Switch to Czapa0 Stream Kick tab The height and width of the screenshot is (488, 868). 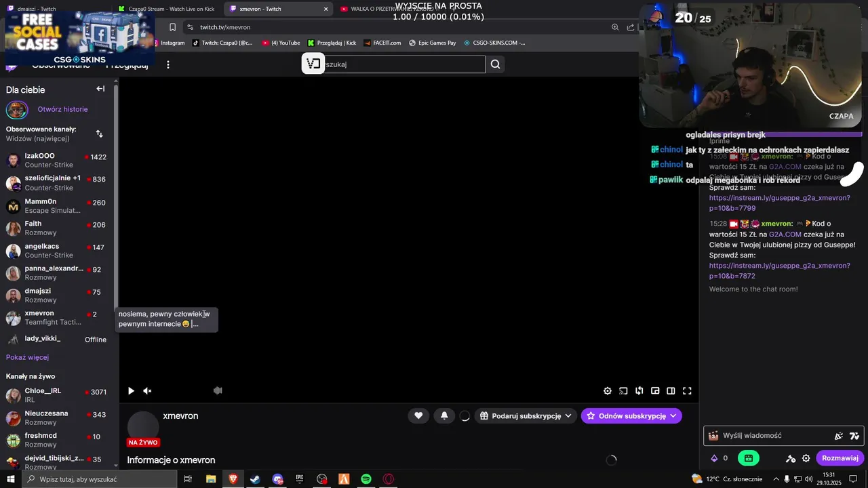(x=166, y=9)
